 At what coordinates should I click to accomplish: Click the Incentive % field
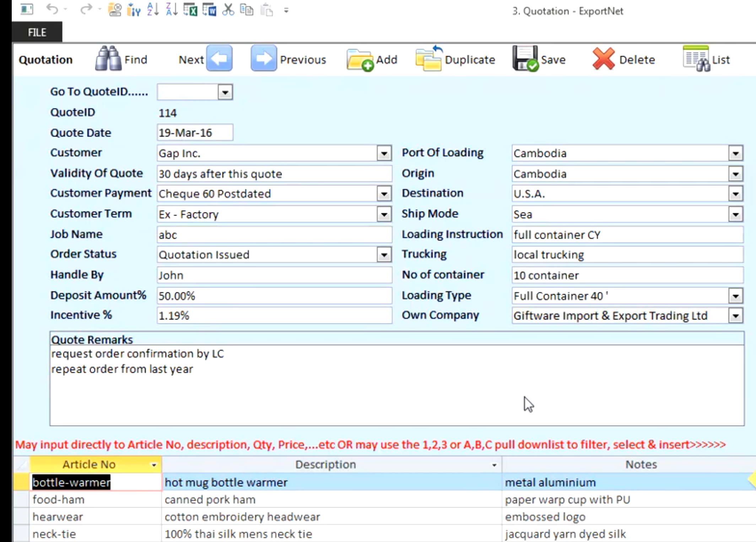pos(274,316)
